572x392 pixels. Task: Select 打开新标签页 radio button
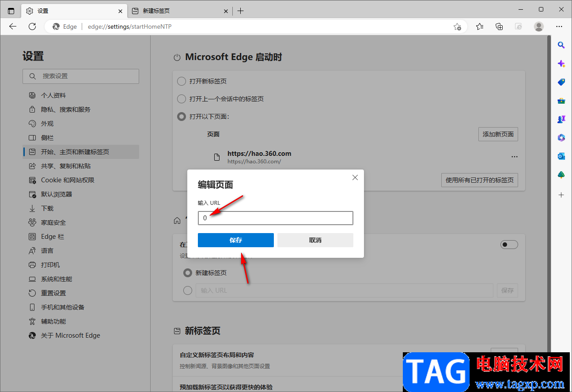[x=182, y=81]
